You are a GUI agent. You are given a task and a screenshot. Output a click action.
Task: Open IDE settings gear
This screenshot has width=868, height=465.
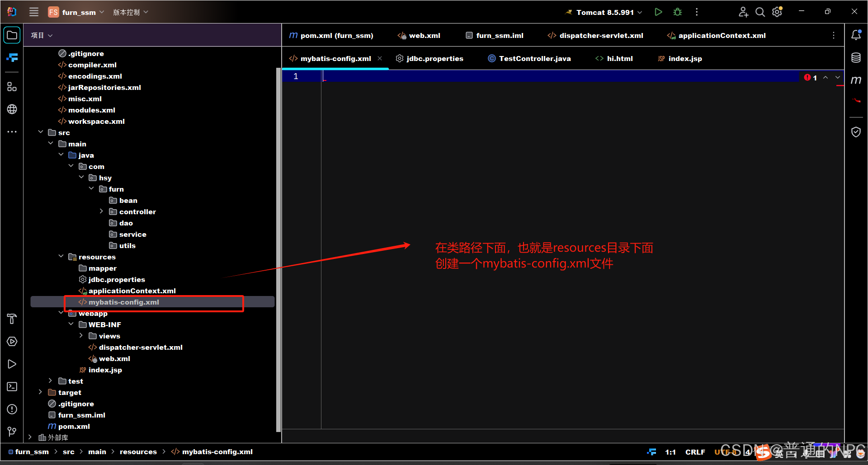coord(777,12)
